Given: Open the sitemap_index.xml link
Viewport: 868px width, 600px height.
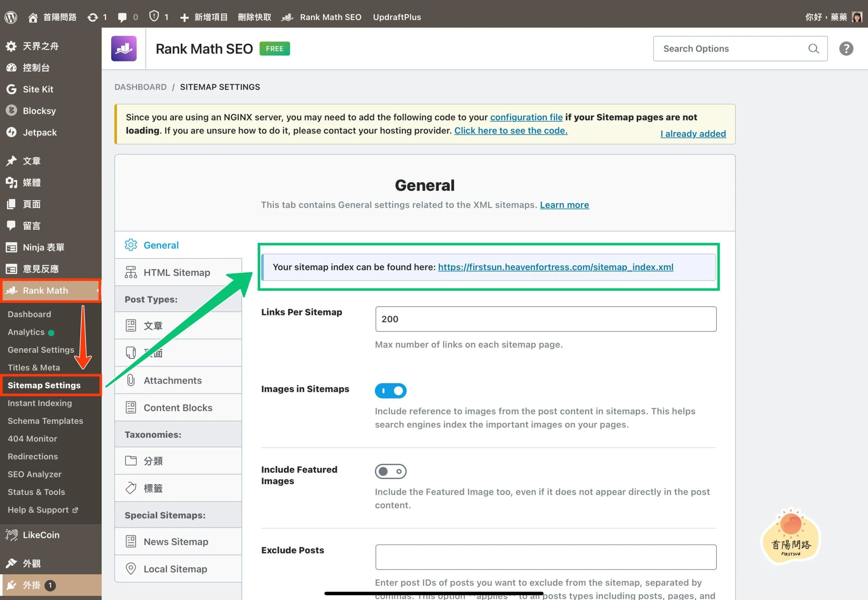Looking at the screenshot, I should click(555, 267).
